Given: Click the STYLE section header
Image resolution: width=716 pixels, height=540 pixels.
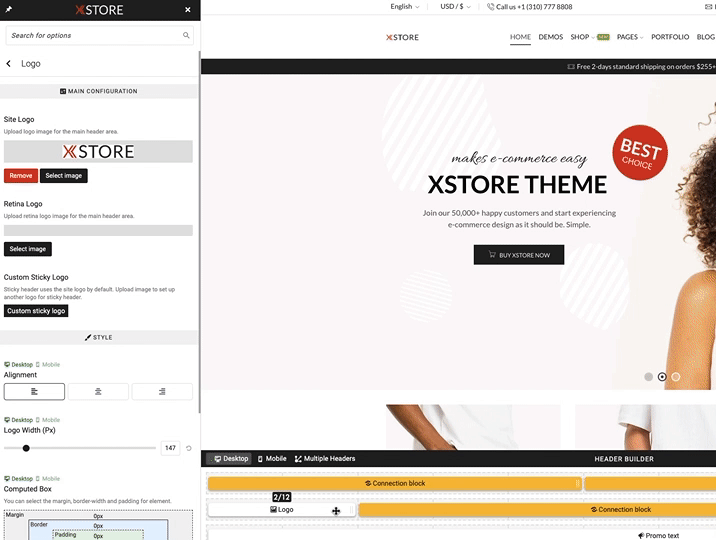Looking at the screenshot, I should (x=99, y=337).
